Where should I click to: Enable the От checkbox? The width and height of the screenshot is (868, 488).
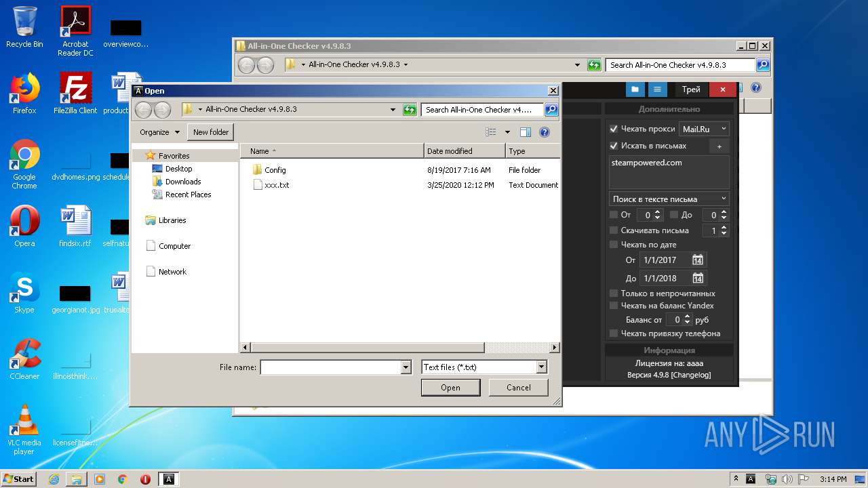[614, 215]
